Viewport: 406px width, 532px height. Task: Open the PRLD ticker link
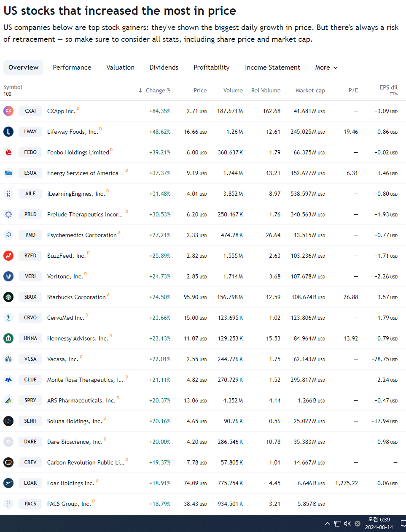pyautogui.click(x=30, y=214)
